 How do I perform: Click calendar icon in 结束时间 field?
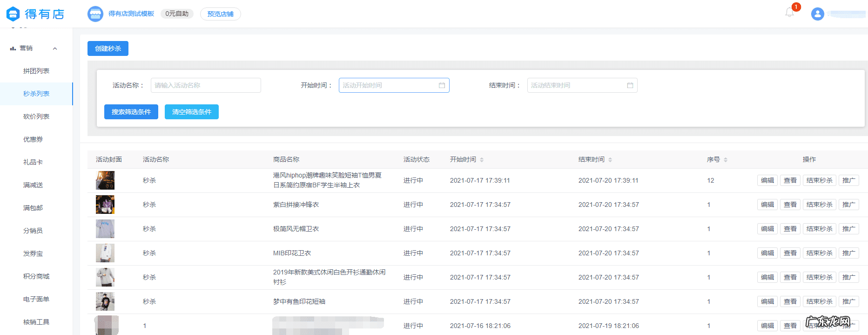point(630,85)
